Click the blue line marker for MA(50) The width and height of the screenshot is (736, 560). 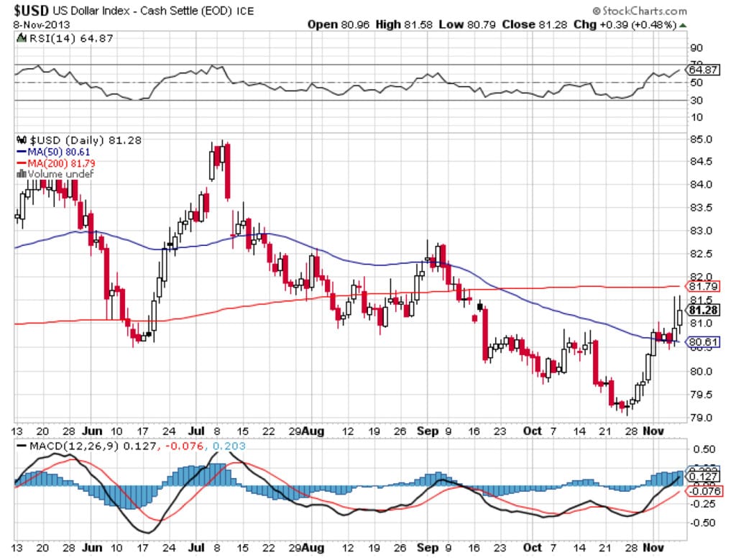(22, 152)
